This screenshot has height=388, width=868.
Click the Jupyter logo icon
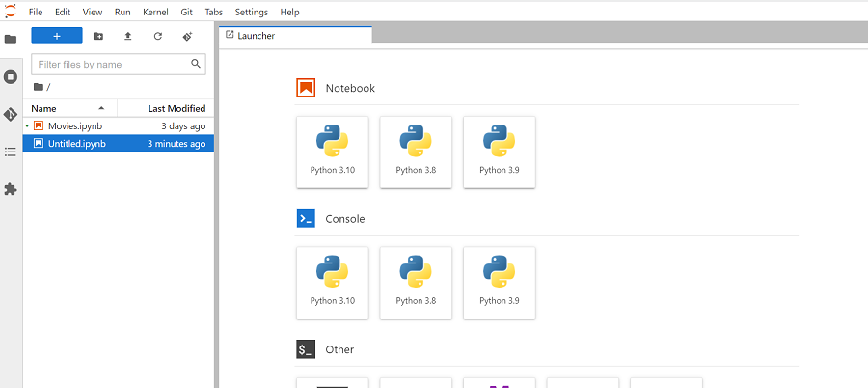coord(11,11)
